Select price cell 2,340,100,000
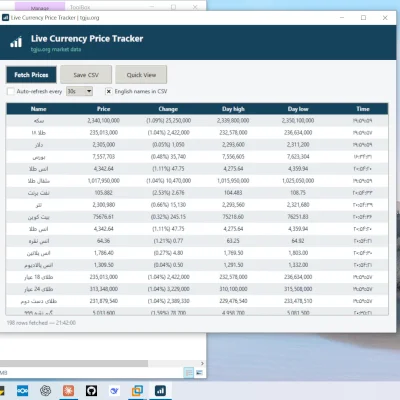400x400 pixels. [x=103, y=121]
